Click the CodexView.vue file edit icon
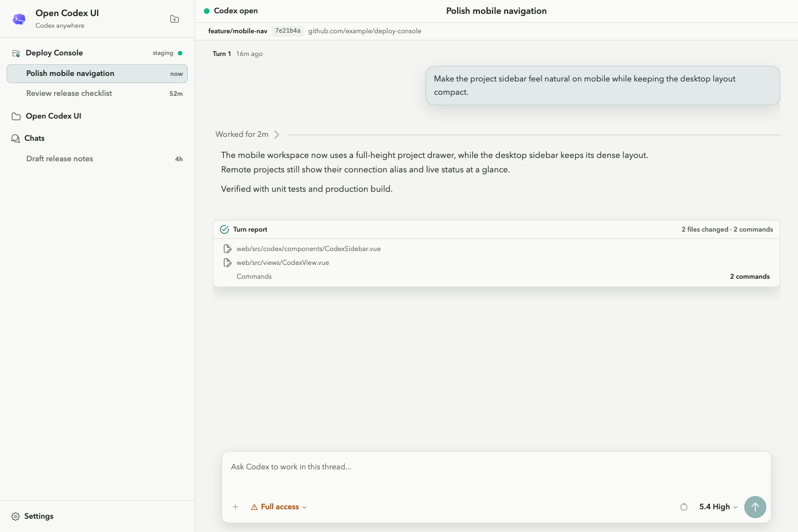The width and height of the screenshot is (798, 532). (x=227, y=263)
